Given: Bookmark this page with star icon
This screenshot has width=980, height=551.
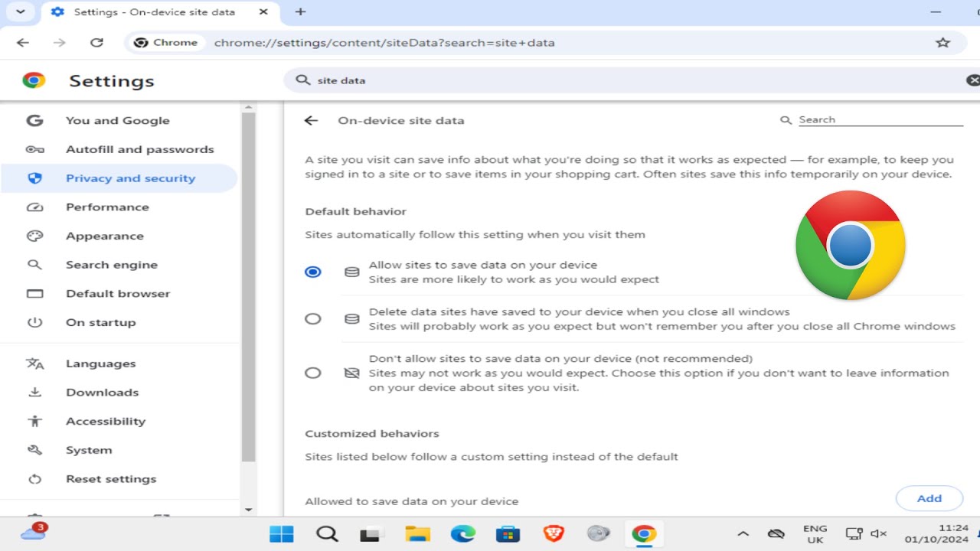Looking at the screenshot, I should 942,43.
